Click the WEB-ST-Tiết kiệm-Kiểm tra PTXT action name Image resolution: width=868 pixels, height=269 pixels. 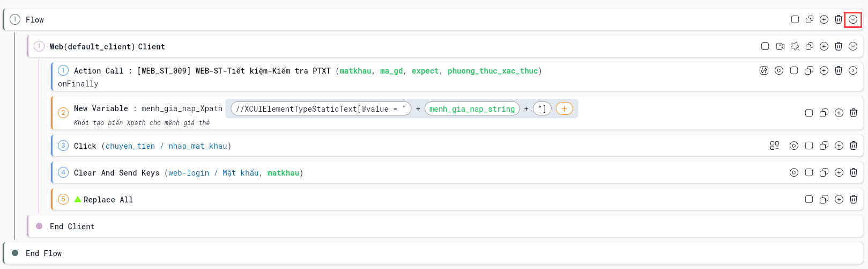[263, 71]
